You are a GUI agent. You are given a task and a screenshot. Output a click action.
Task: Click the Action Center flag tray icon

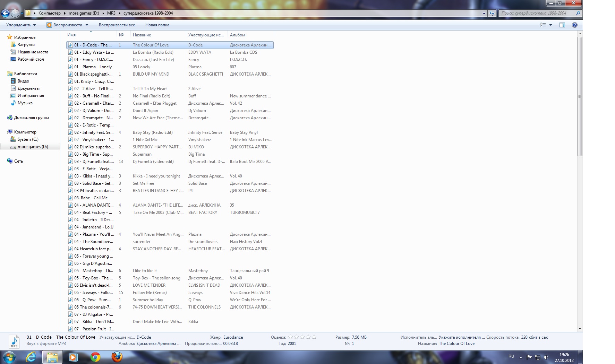[x=529, y=357]
